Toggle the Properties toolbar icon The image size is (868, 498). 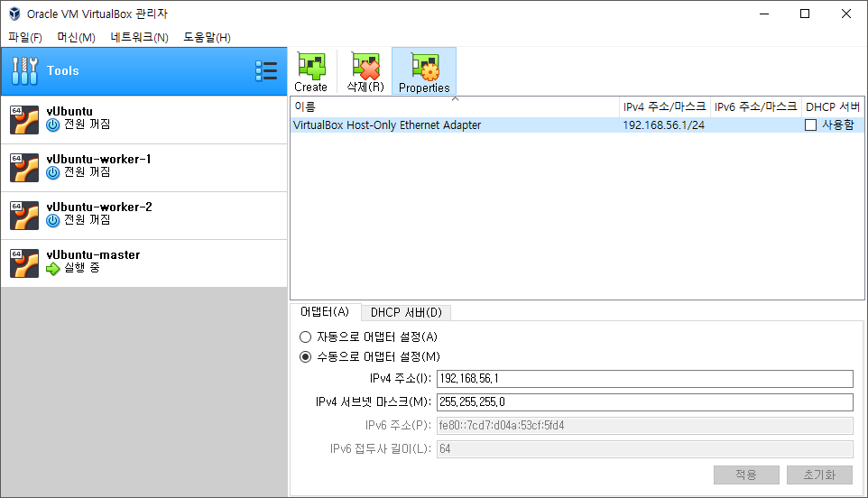pyautogui.click(x=424, y=67)
